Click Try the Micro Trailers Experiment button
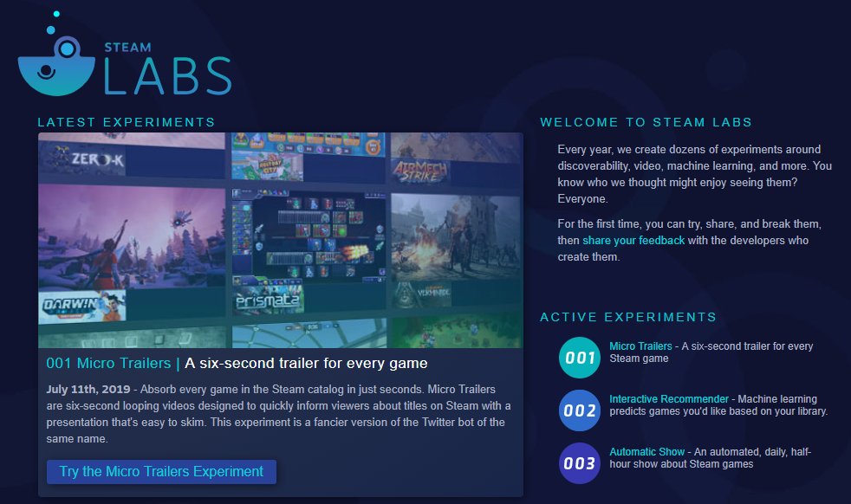The width and height of the screenshot is (851, 504). pos(161,471)
